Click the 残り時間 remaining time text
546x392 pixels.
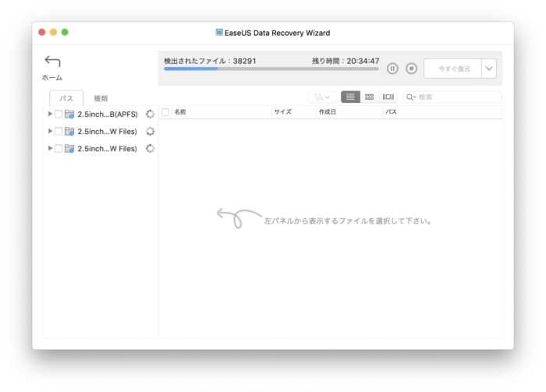[x=346, y=61]
